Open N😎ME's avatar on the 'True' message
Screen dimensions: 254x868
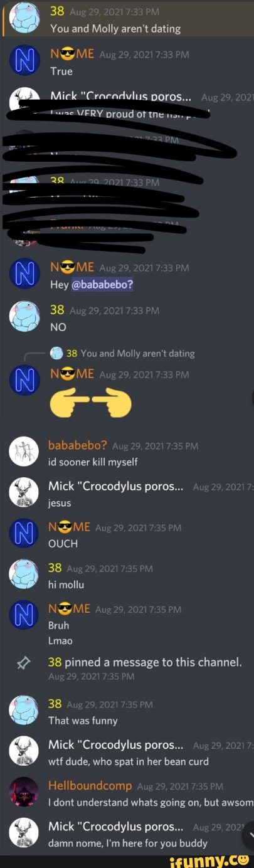coord(24,63)
